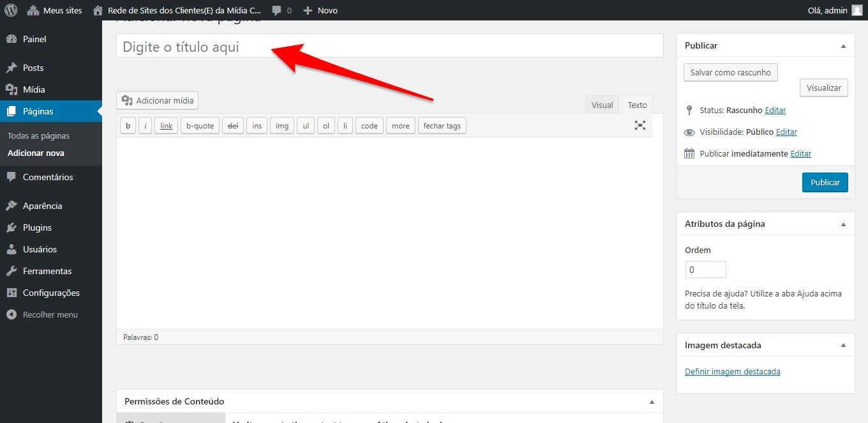This screenshot has height=423, width=868.
Task: Collapse the Publicar panel
Action: [x=843, y=46]
